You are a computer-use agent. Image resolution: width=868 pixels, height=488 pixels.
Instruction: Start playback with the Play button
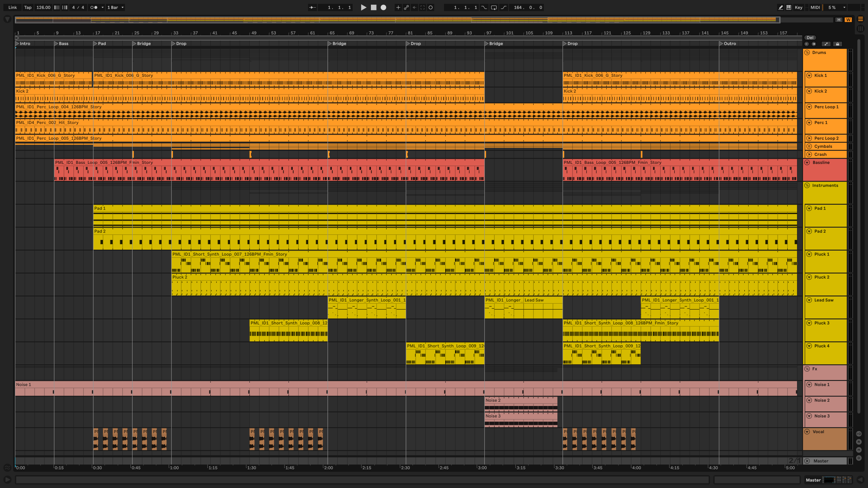pyautogui.click(x=363, y=7)
